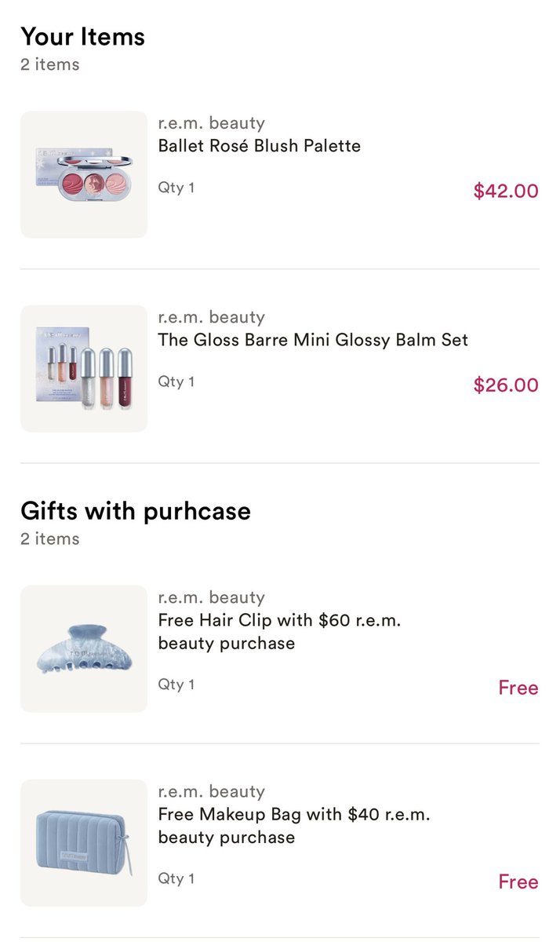This screenshot has width=560, height=942.
Task: Select the Your Items section heading
Action: 83,37
